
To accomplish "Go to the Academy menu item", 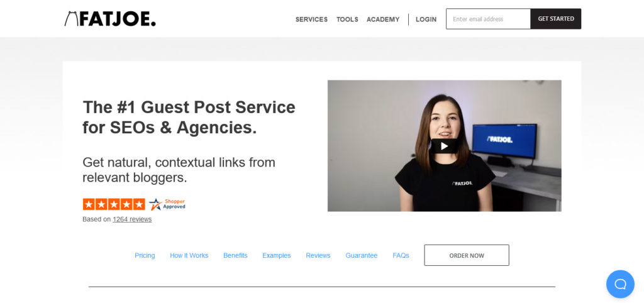I will pyautogui.click(x=383, y=19).
